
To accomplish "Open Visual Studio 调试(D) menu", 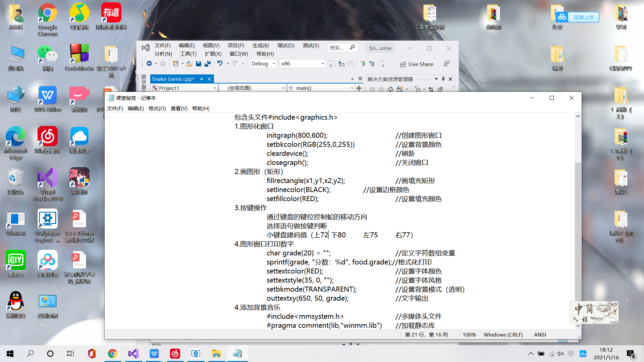I will coord(285,46).
